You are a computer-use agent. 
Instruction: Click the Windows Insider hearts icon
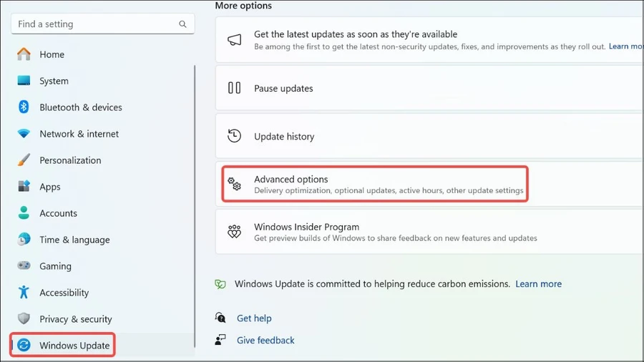[x=235, y=232]
